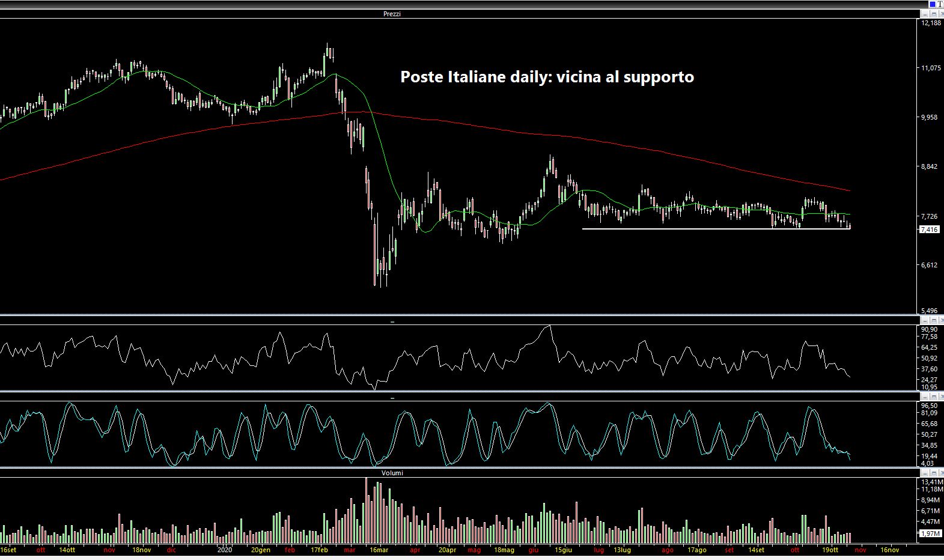Click the 20apr date label
Viewport: 944px width, 560px height.
(x=447, y=550)
